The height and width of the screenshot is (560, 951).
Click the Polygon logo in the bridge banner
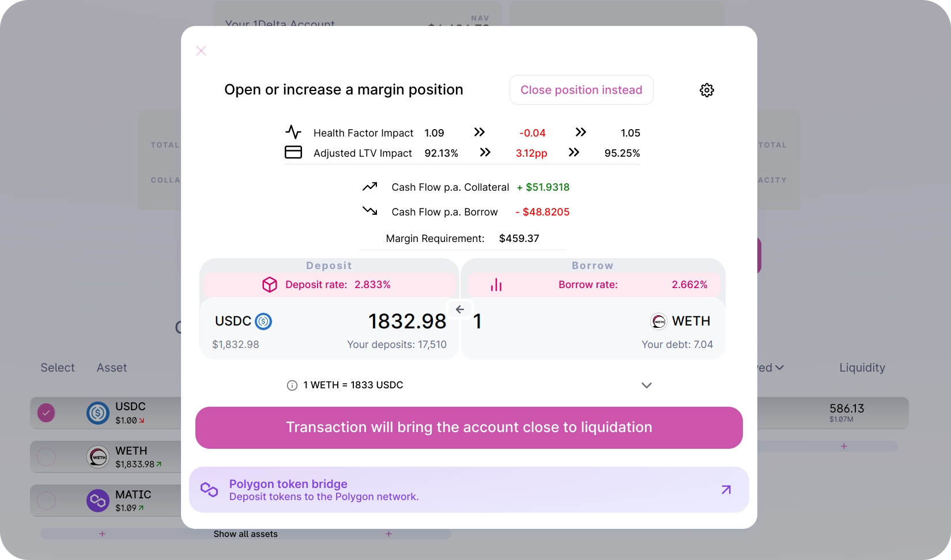pyautogui.click(x=209, y=490)
